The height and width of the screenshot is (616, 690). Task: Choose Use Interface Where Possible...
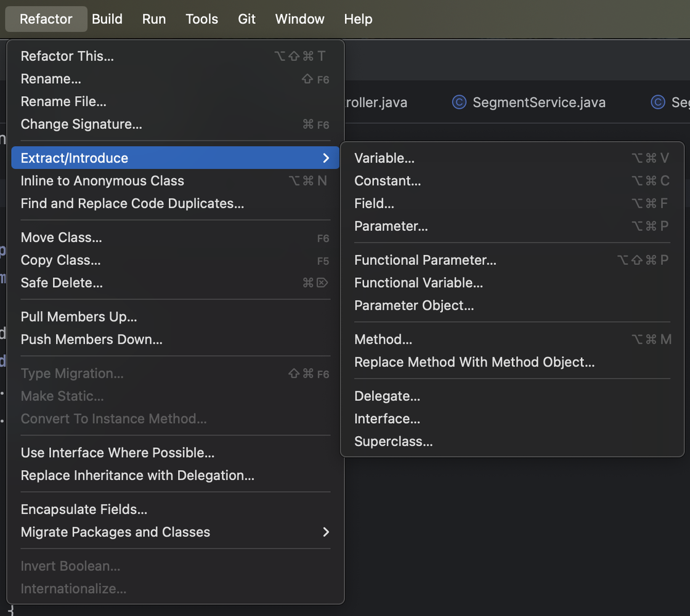pos(175,452)
